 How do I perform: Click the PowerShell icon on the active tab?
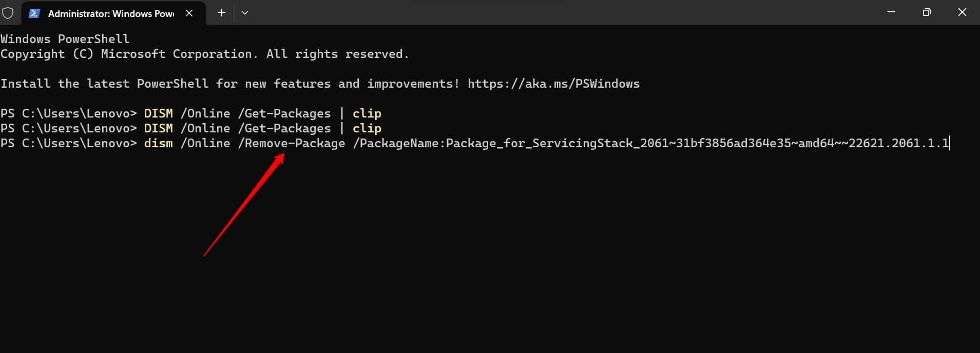[34, 13]
